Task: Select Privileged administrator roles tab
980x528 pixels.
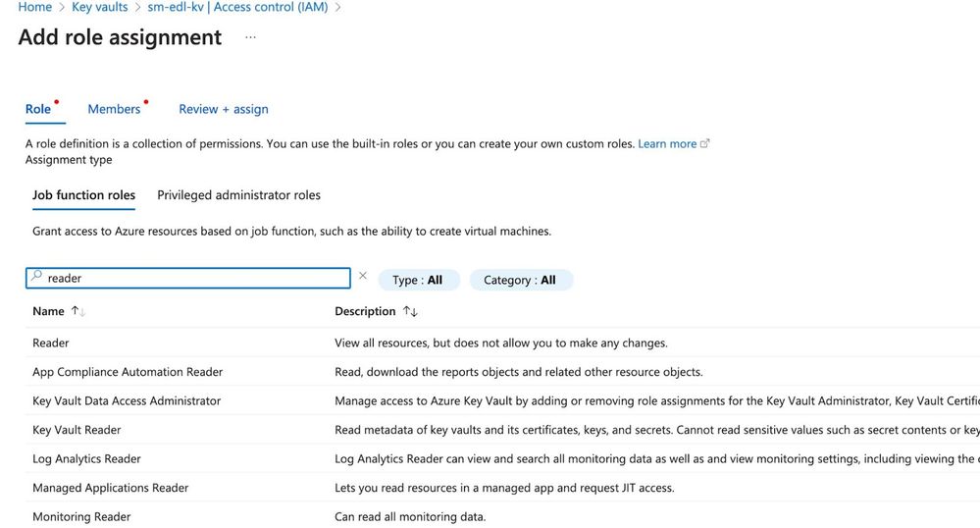Action: 238,195
